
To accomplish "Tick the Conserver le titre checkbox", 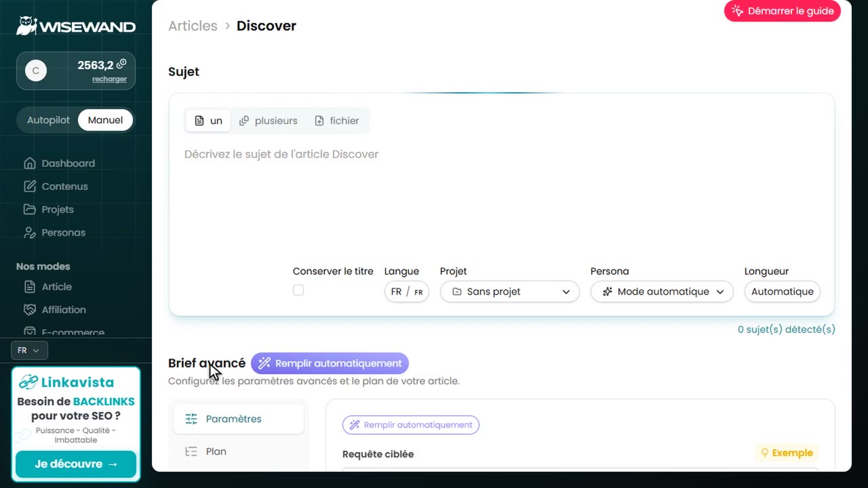I will point(298,290).
